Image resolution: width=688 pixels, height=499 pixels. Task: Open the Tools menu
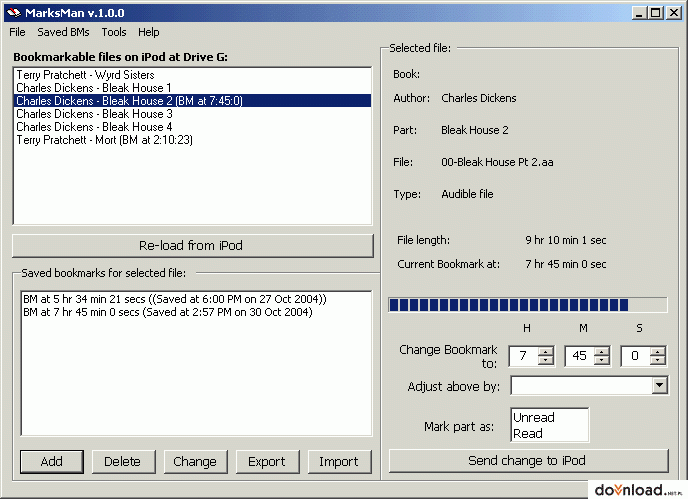(x=114, y=32)
